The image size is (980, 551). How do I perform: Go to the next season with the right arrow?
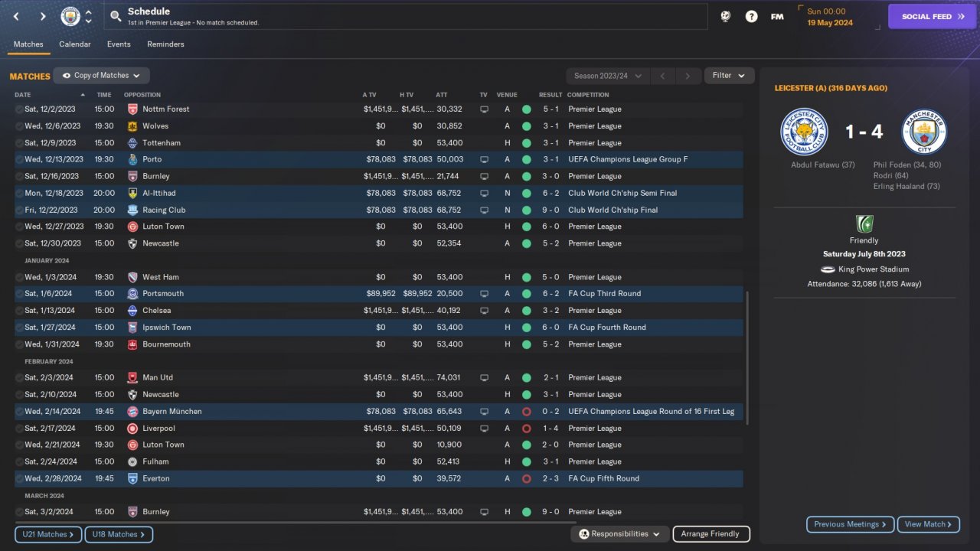click(x=688, y=76)
